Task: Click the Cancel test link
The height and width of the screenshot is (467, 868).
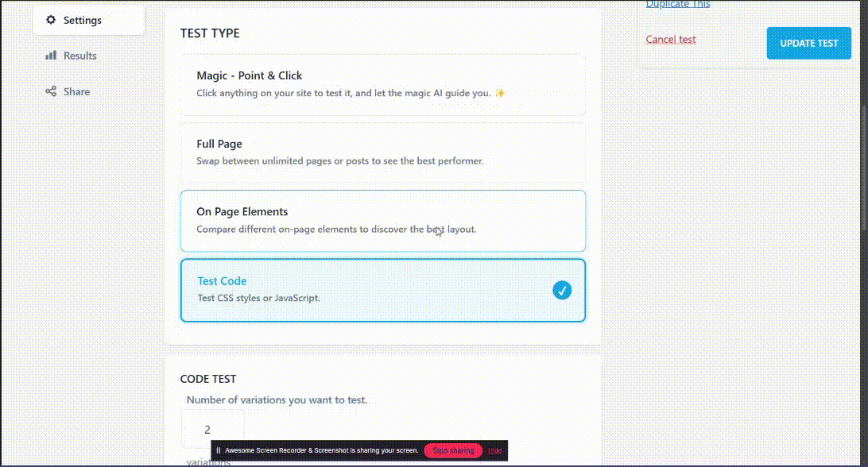Action: [670, 39]
